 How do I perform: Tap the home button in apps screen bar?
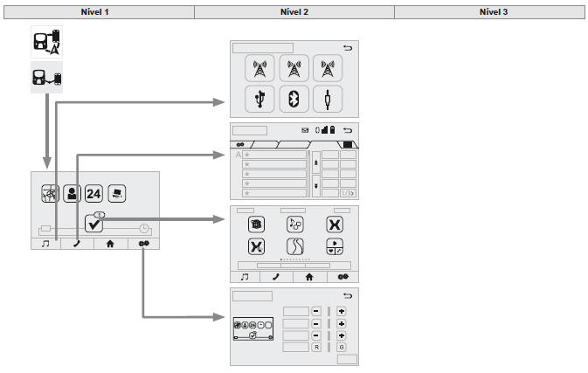tap(309, 276)
